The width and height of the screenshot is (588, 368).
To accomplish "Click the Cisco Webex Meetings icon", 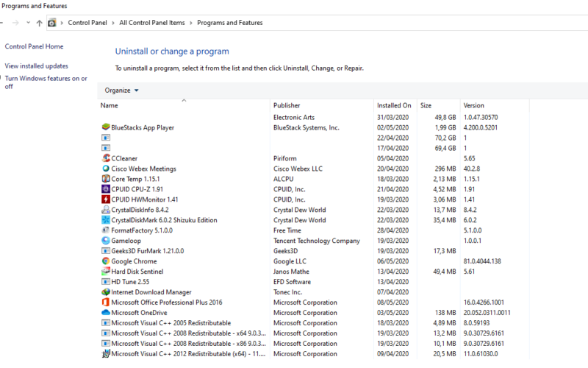I will 106,169.
